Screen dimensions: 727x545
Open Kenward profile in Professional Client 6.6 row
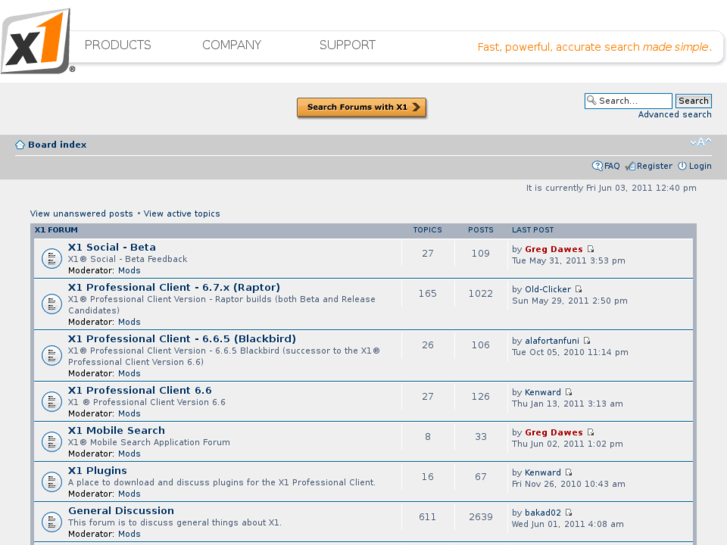point(543,392)
